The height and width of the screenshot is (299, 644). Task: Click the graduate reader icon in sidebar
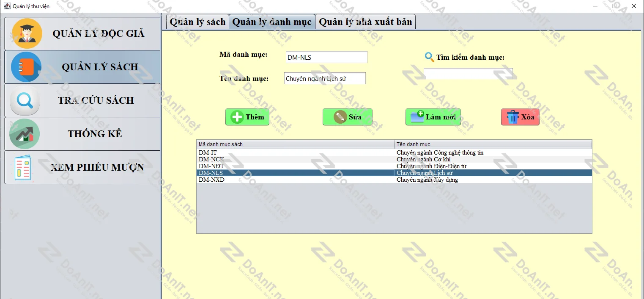[x=27, y=33]
